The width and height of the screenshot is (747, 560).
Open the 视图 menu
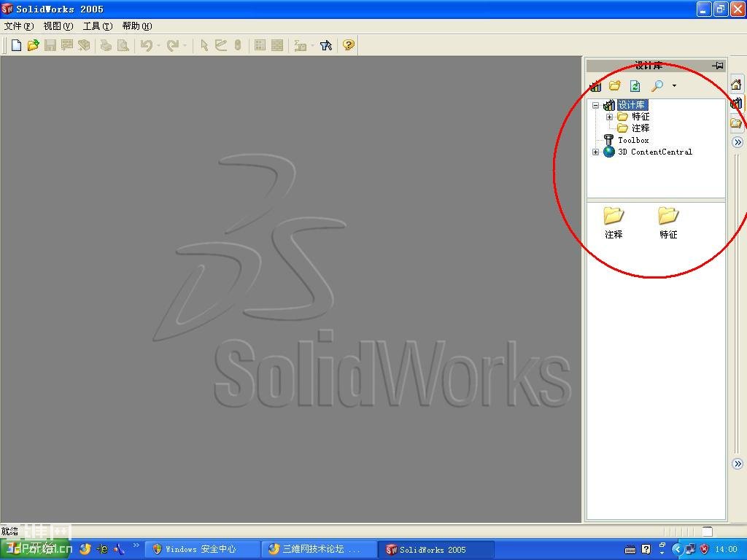click(58, 26)
